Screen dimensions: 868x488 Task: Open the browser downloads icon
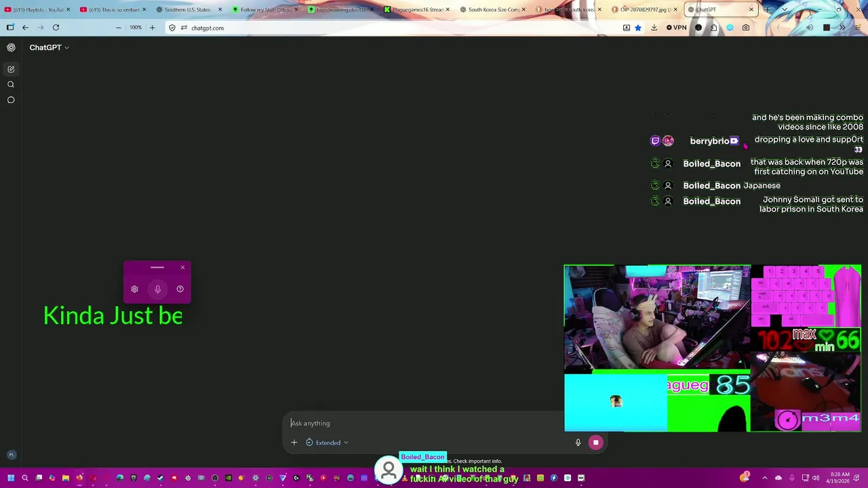click(x=654, y=28)
